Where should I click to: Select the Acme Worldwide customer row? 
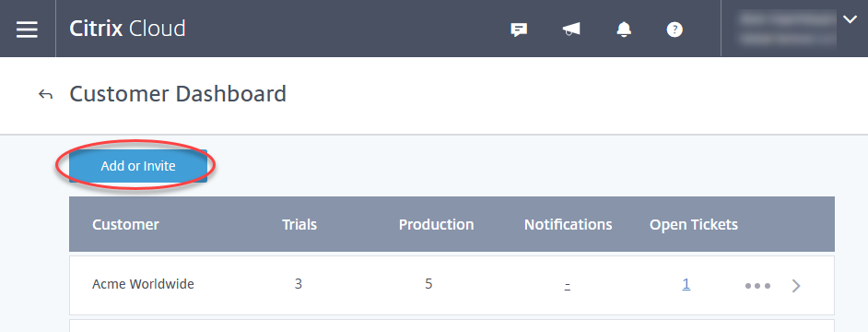(x=452, y=285)
